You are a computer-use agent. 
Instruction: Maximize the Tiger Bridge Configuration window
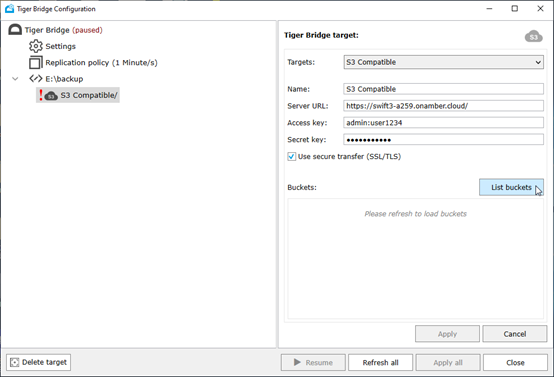click(515, 8)
